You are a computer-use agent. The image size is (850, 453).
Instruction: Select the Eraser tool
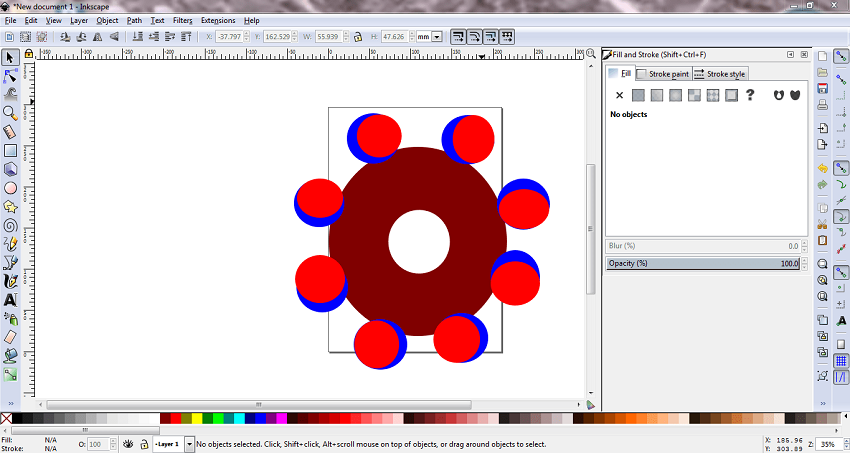pos(10,337)
